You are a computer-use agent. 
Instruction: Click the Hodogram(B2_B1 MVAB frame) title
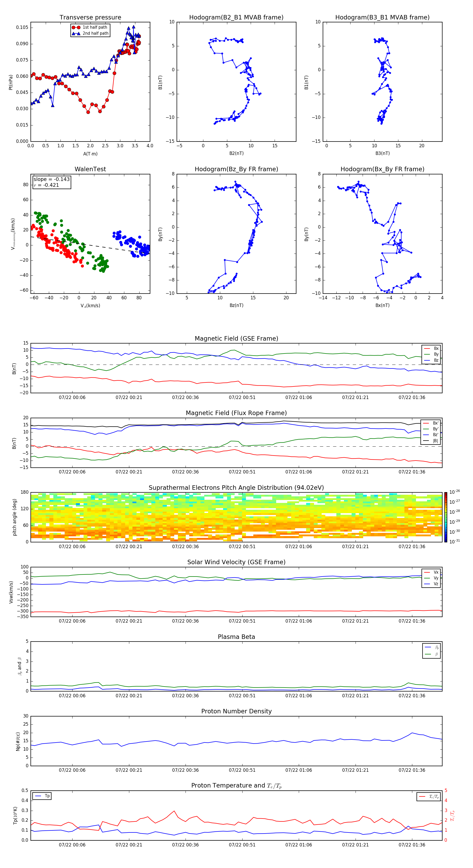(236, 17)
